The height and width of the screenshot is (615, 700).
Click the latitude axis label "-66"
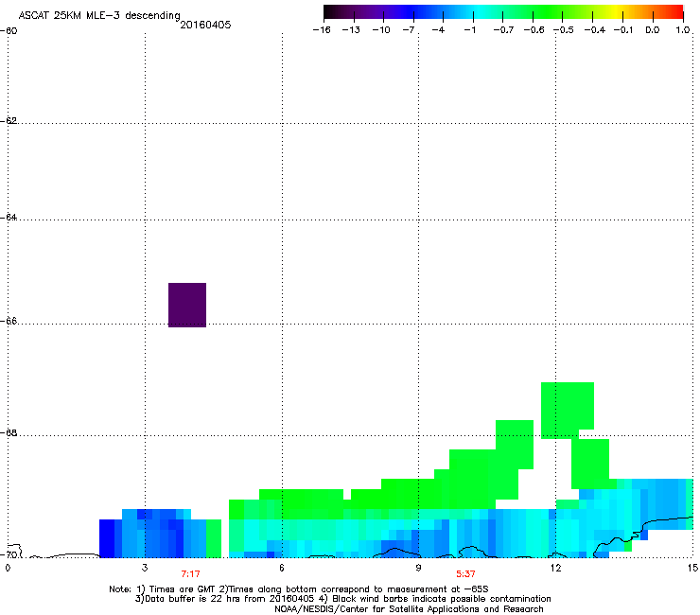(x=9, y=322)
